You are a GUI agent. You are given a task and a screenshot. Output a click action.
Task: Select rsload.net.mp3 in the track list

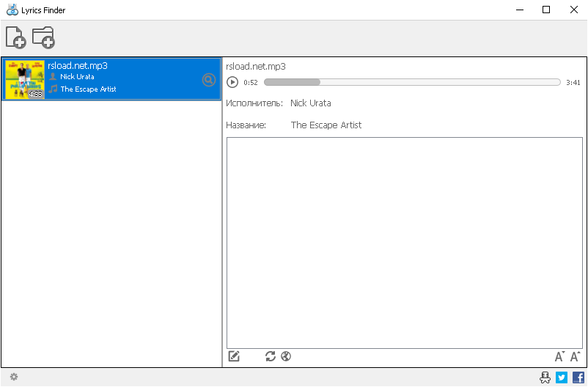coord(111,79)
